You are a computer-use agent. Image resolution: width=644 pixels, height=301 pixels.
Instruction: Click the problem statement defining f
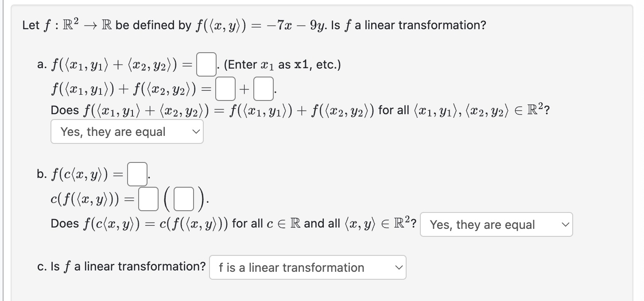pos(252,25)
